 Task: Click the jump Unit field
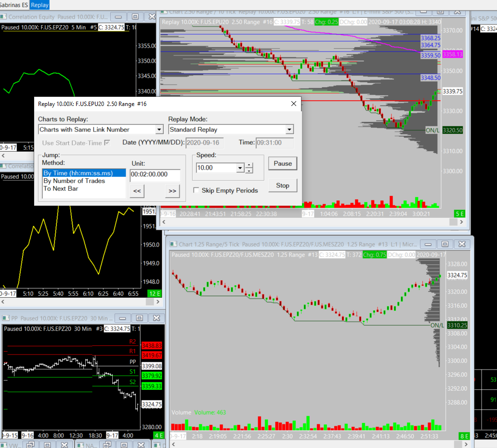tap(155, 174)
